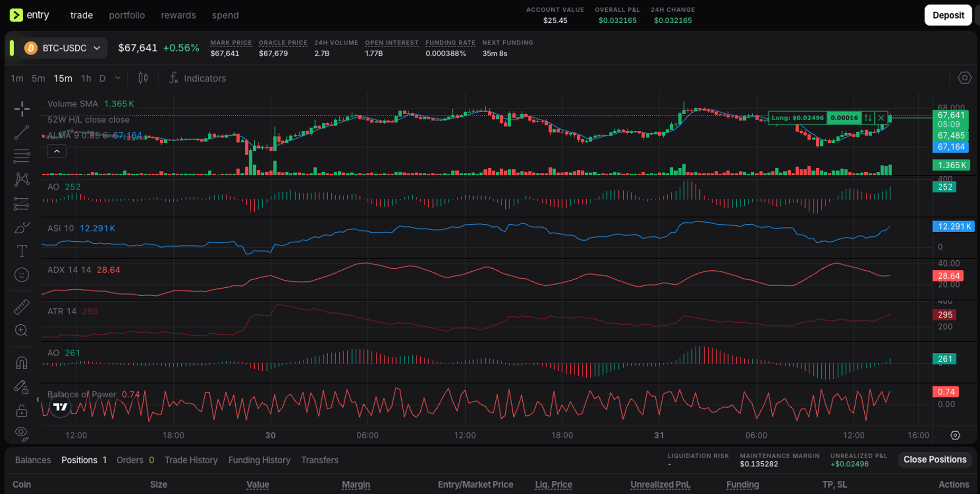The height and width of the screenshot is (494, 980).
Task: Click the Mark Price label
Action: pyautogui.click(x=231, y=43)
